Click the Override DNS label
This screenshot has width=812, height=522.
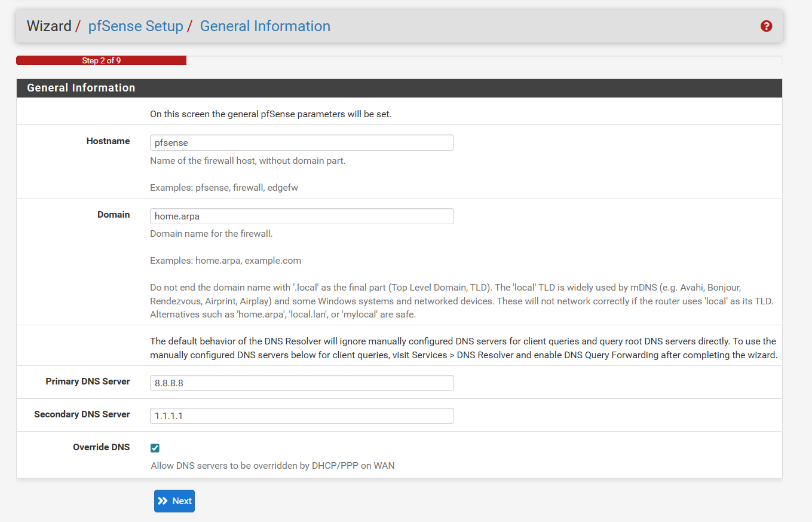click(x=101, y=447)
